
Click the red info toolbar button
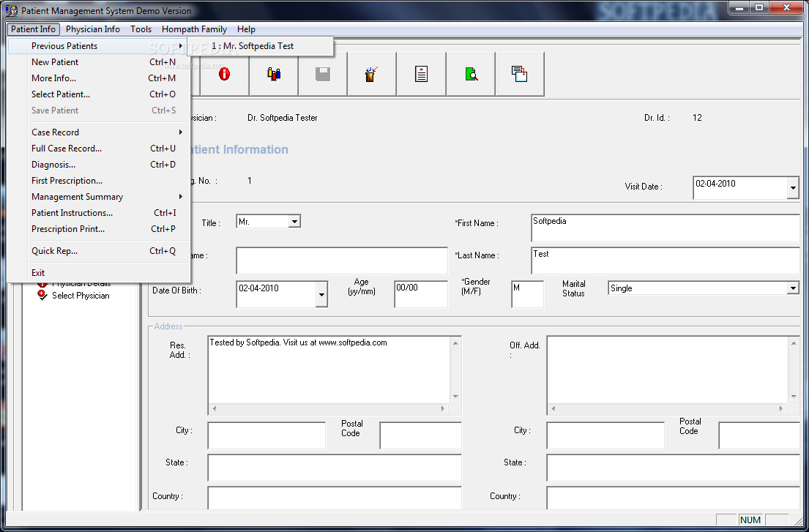coord(225,74)
